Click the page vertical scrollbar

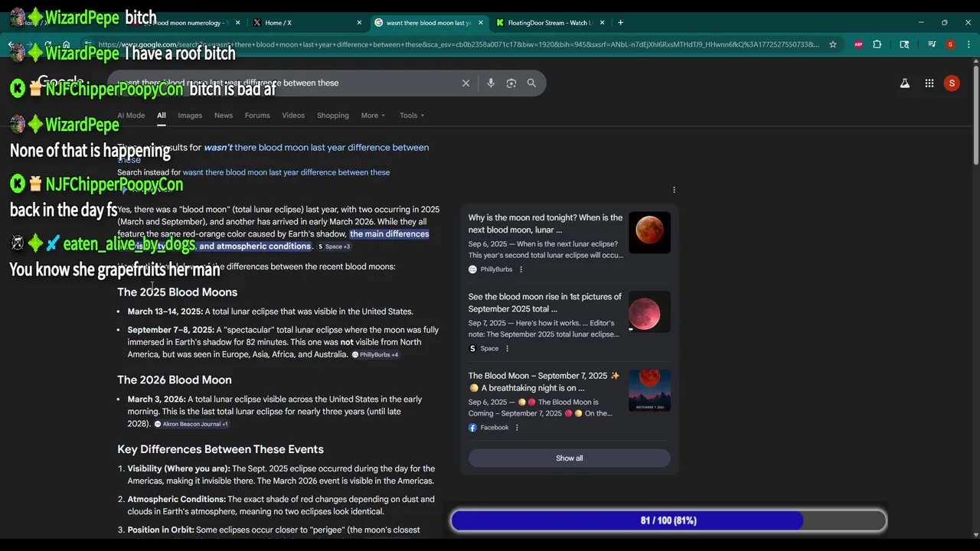[975, 115]
